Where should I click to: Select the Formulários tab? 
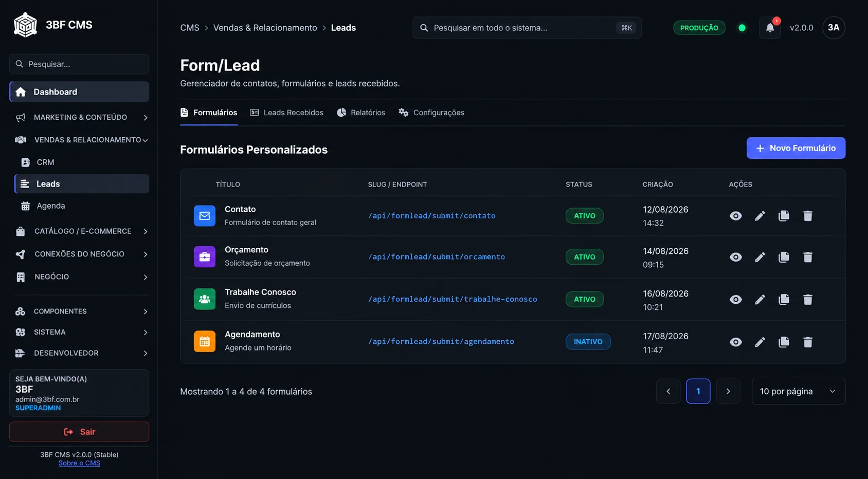[209, 113]
